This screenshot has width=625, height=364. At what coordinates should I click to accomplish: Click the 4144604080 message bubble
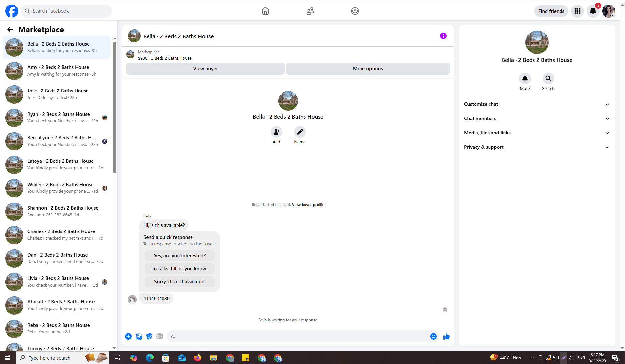pyautogui.click(x=156, y=299)
